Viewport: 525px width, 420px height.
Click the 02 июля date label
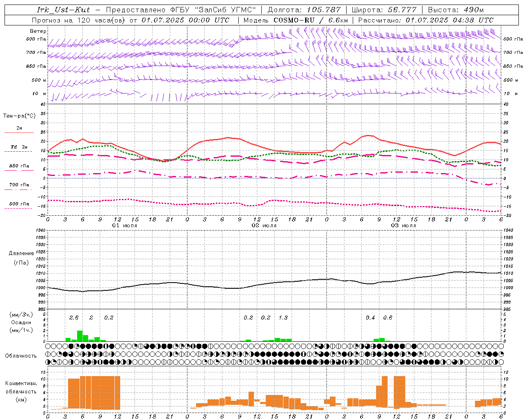264,226
